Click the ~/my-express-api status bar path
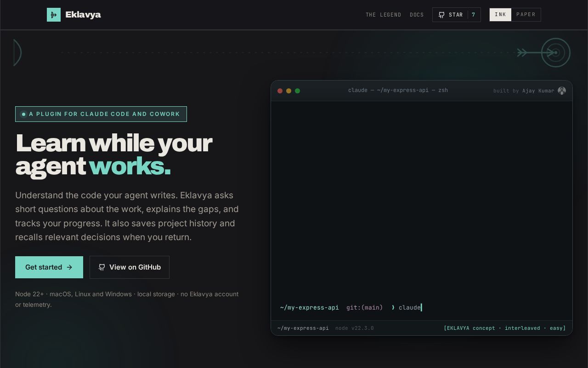The width and height of the screenshot is (588, 368). point(303,328)
